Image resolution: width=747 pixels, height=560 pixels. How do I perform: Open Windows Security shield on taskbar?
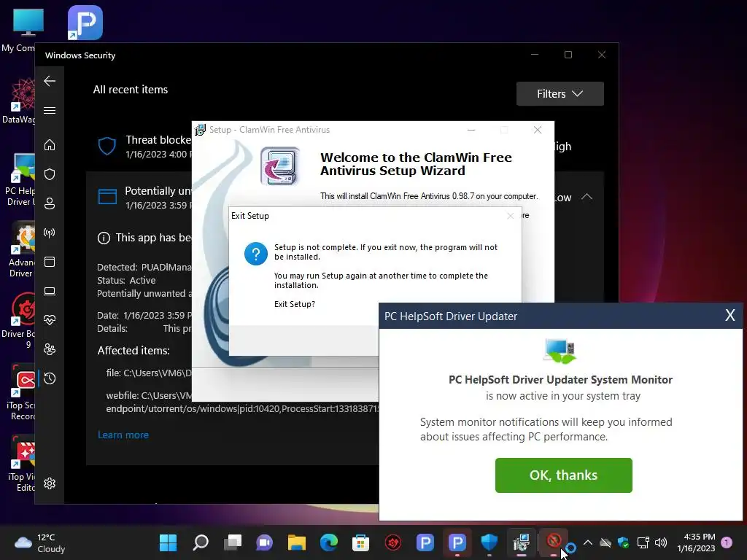coord(489,542)
